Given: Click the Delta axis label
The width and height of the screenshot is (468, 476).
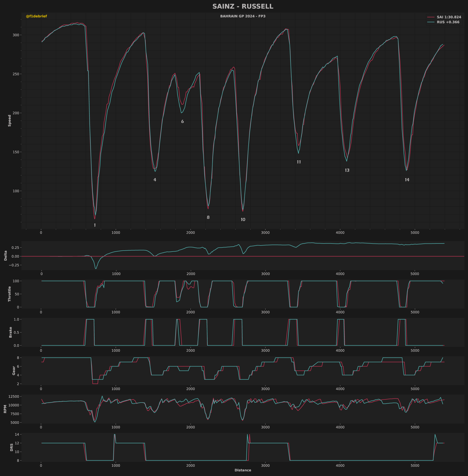Looking at the screenshot, I should [x=6, y=256].
